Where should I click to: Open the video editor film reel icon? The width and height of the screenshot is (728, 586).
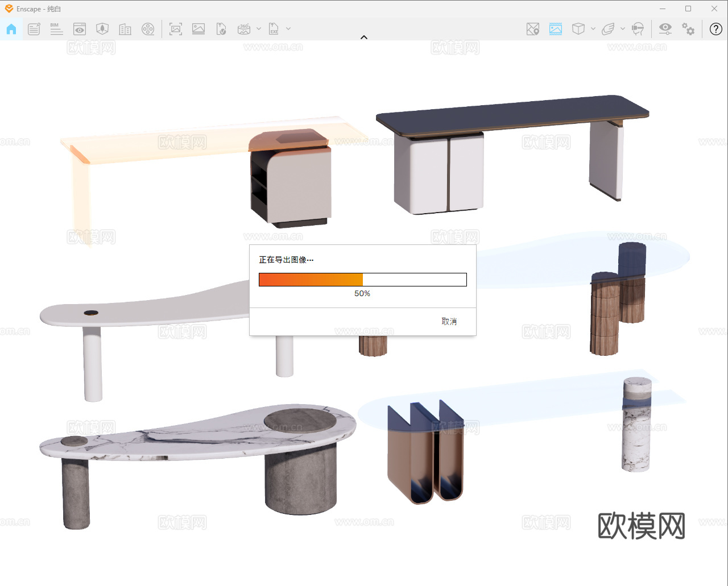coord(148,29)
